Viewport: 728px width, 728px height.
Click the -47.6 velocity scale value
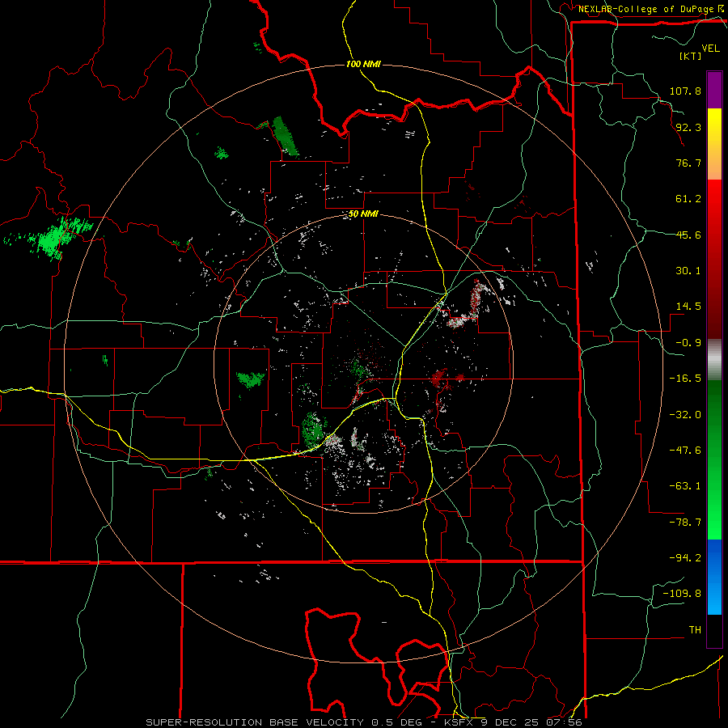point(685,451)
